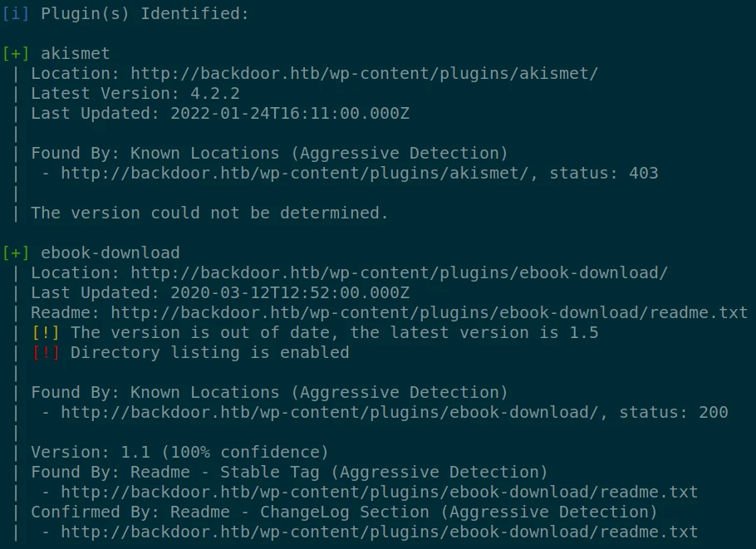Viewport: 756px width, 549px height.
Task: Open the readme.txt URL under Stable Tag detection
Action: coord(379,493)
